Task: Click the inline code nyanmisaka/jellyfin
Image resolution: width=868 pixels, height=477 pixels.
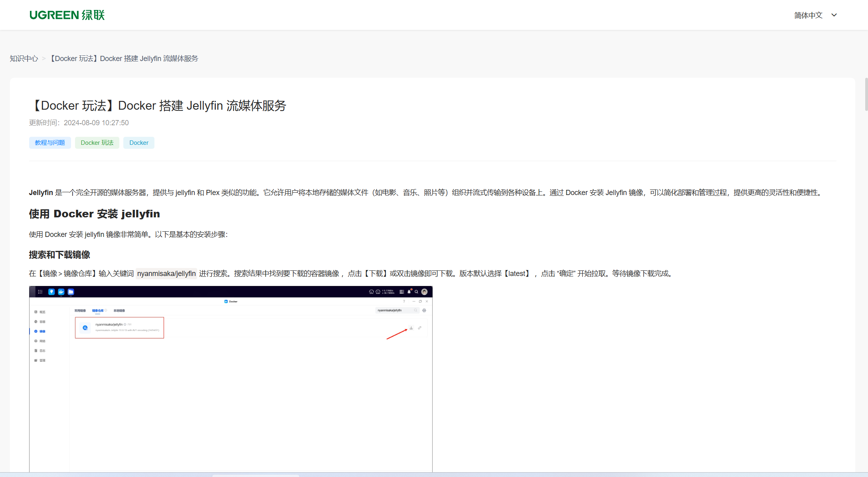Action: (166, 274)
